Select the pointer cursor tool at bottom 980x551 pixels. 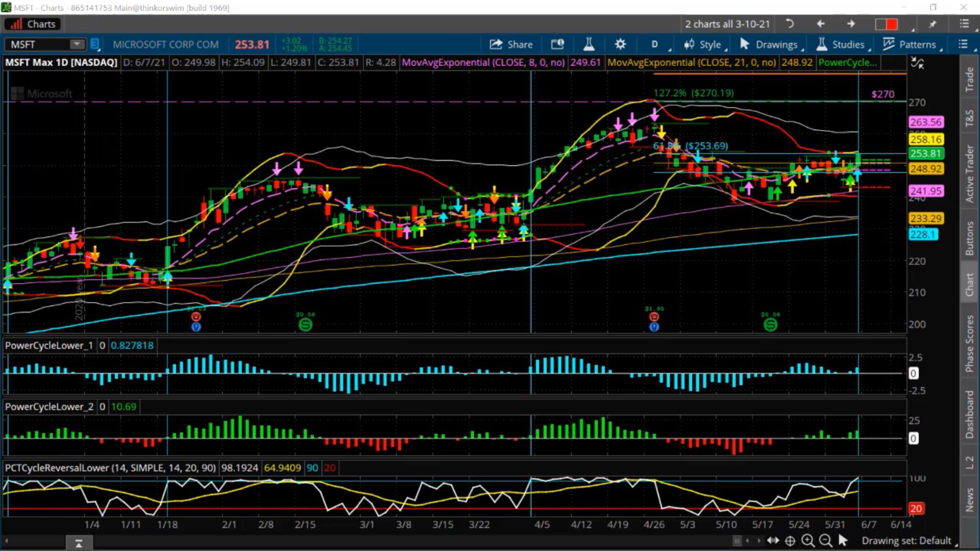(843, 540)
